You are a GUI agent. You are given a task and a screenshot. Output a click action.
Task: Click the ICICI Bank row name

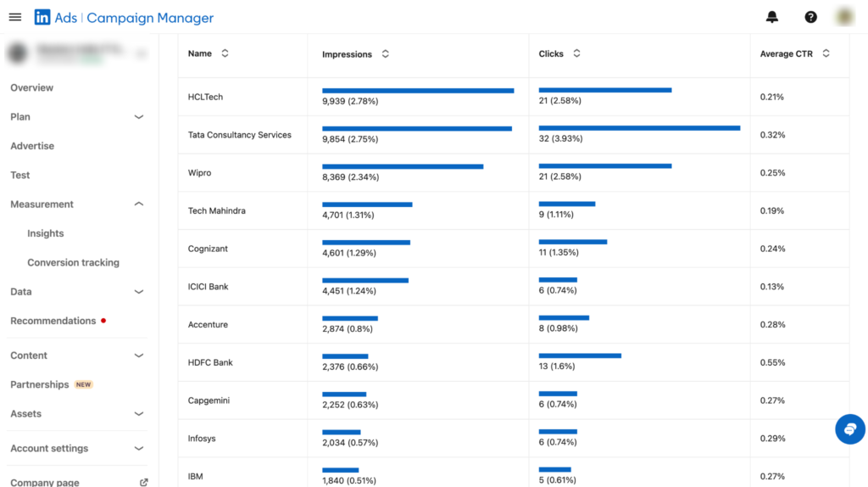pyautogui.click(x=208, y=287)
